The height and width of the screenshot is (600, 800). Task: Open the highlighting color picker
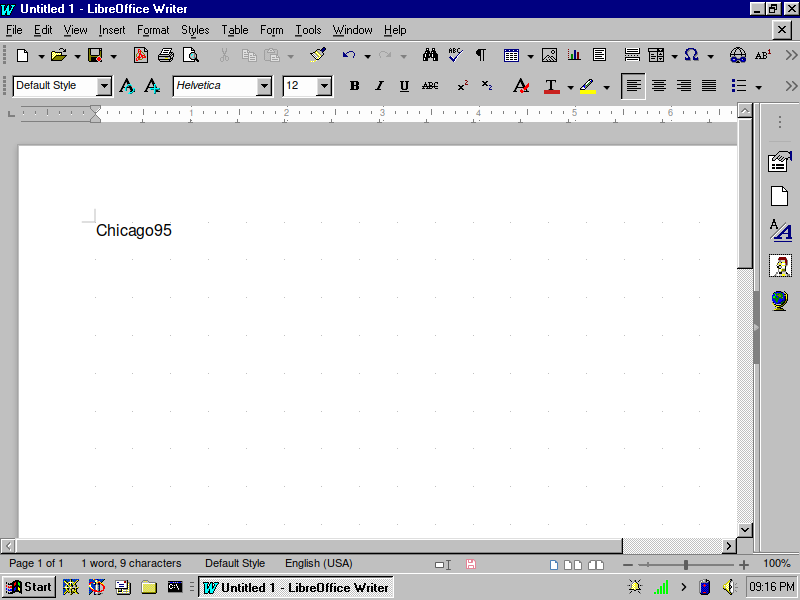[x=607, y=86]
